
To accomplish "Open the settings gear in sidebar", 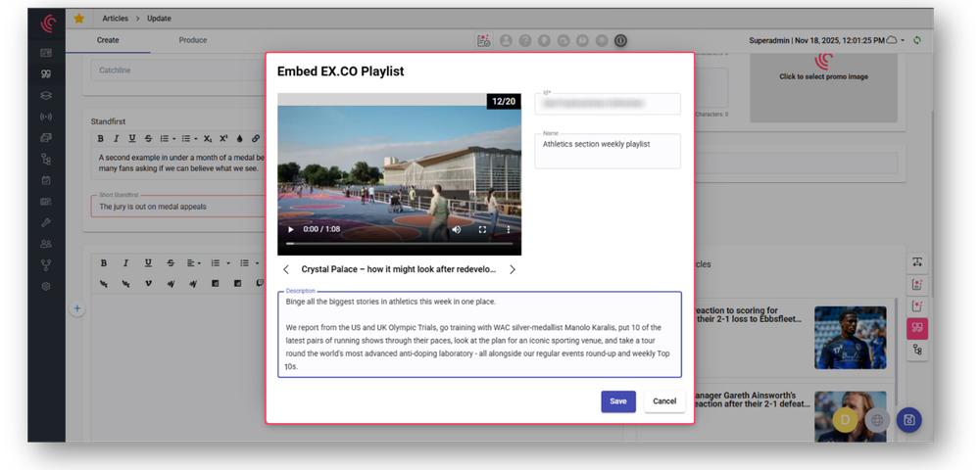I will click(x=46, y=287).
